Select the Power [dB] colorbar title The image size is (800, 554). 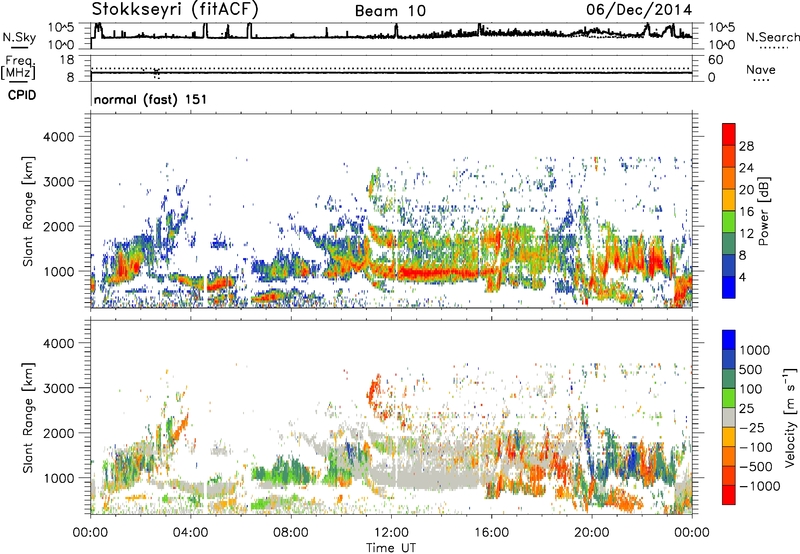click(763, 211)
